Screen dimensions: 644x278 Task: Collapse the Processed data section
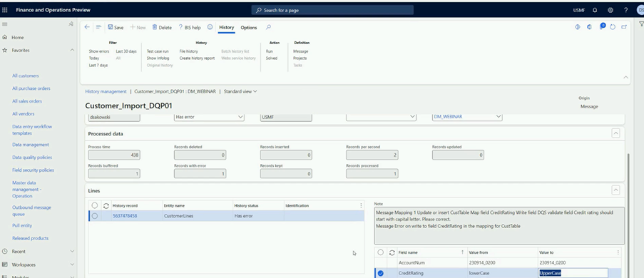tap(615, 133)
